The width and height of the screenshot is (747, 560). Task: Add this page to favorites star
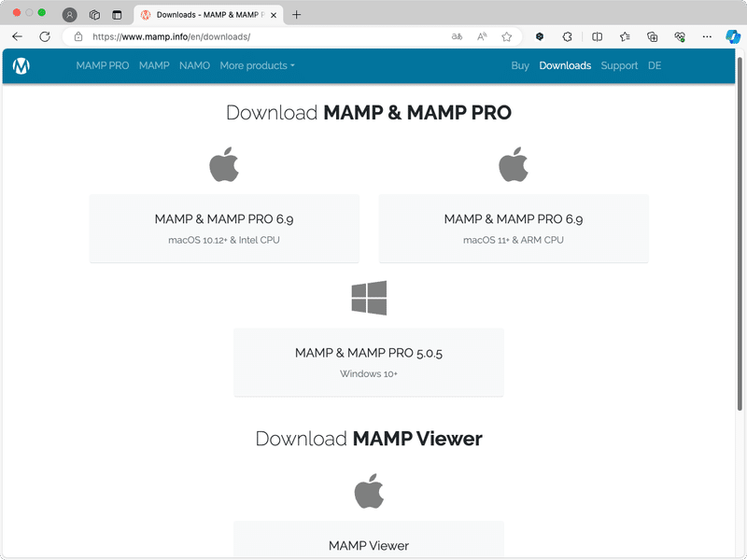click(506, 36)
